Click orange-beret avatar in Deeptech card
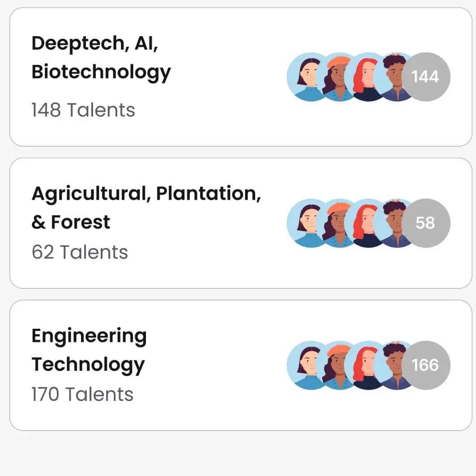 336,77
